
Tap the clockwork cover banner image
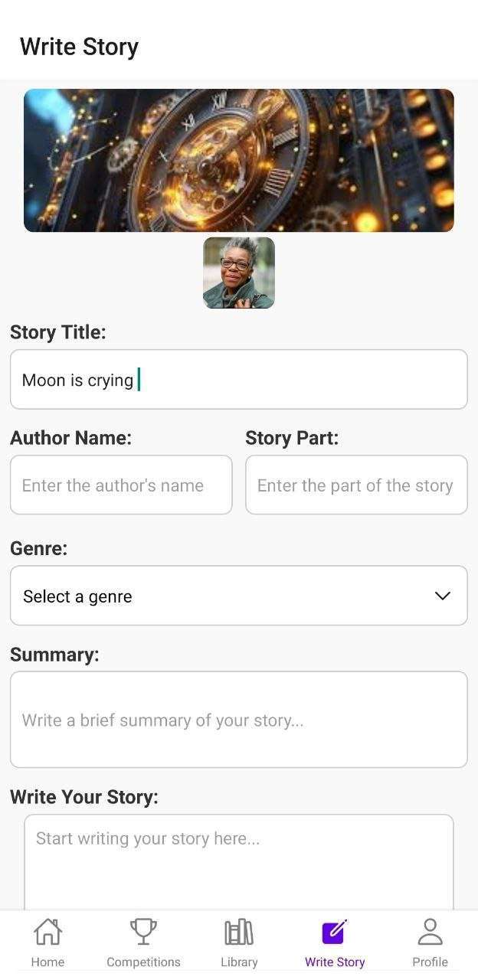click(239, 160)
